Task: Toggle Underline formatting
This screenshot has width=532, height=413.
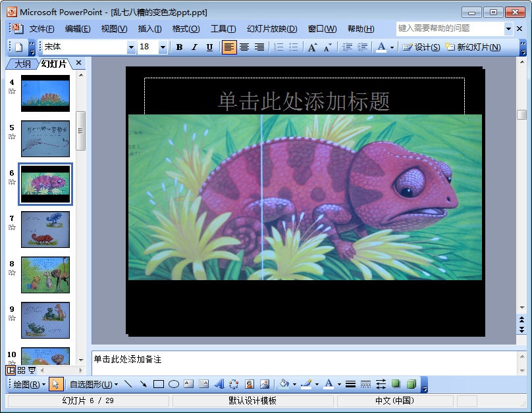Action: pos(209,47)
